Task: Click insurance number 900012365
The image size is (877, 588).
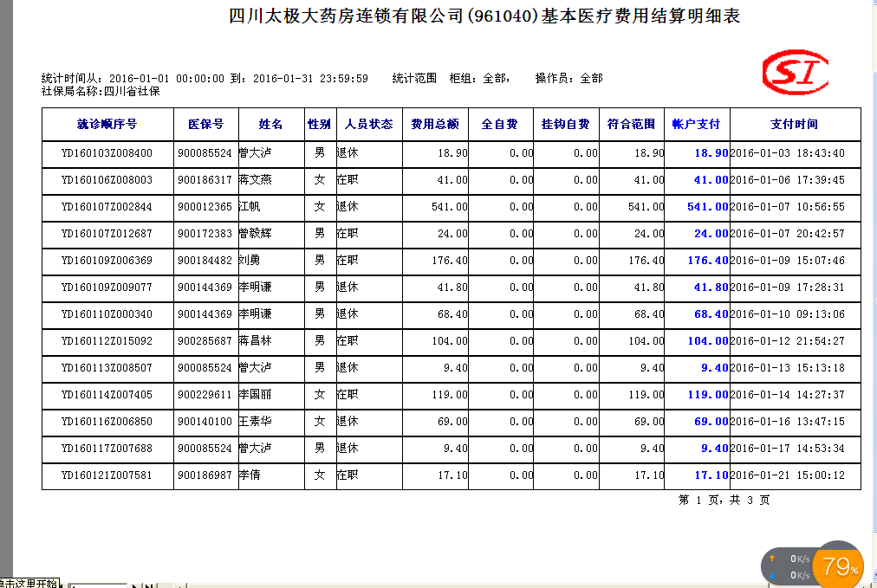Action: (205, 207)
